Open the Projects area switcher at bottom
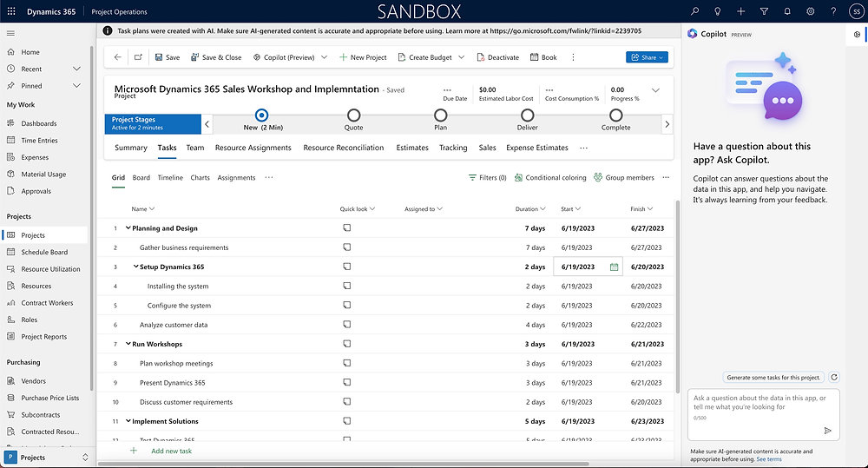 click(x=47, y=458)
